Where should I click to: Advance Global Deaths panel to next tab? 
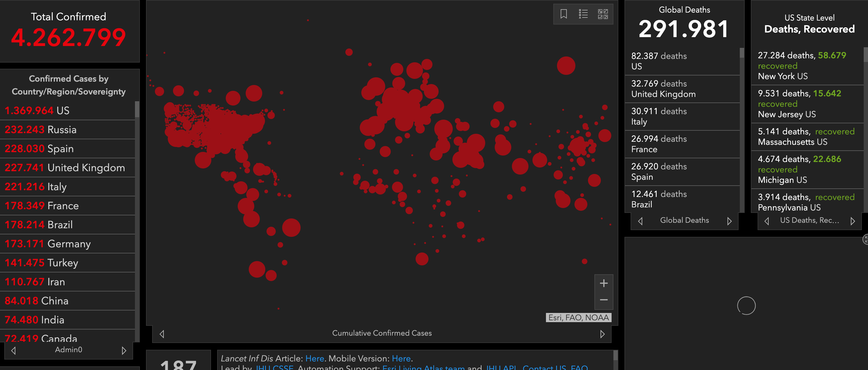[x=729, y=221]
